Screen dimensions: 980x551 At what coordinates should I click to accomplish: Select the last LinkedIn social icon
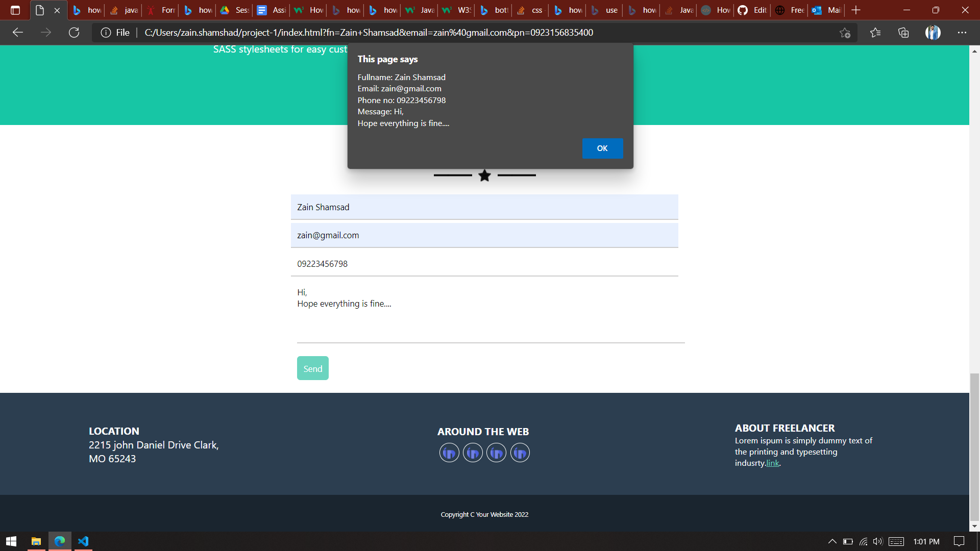[x=520, y=453]
